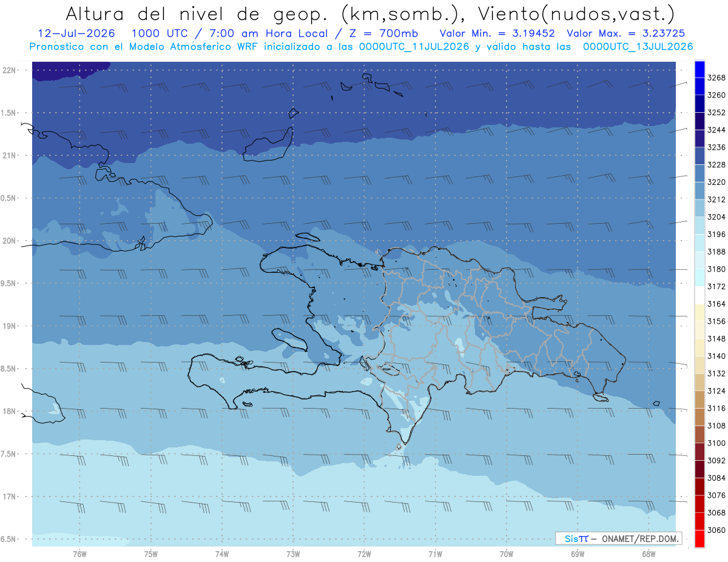The width and height of the screenshot is (728, 562).
Task: Click the "18N" latitude label
Action: coord(9,412)
